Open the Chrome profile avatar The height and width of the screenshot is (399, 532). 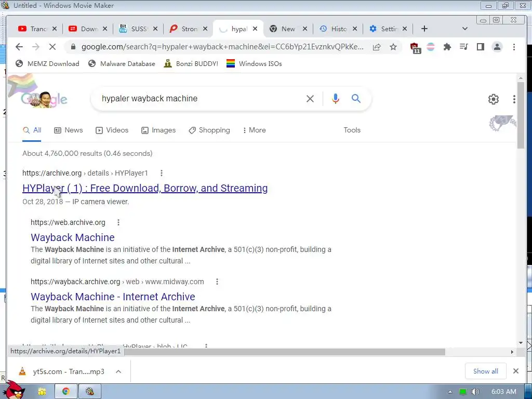(497, 47)
